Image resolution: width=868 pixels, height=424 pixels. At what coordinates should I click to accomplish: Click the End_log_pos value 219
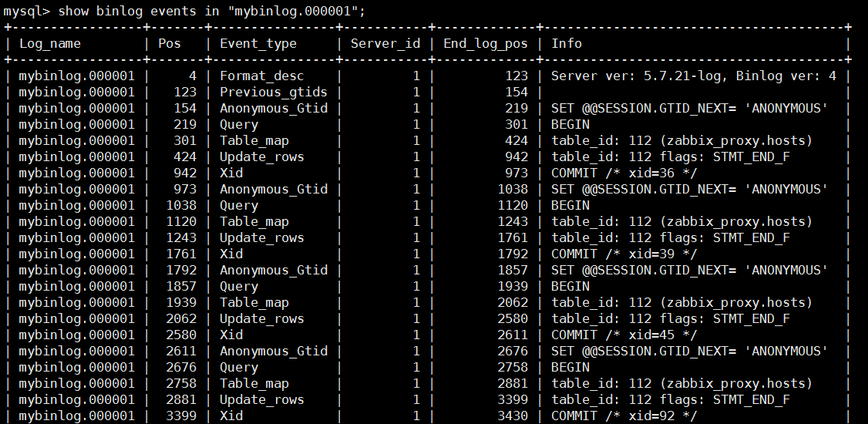pos(516,109)
